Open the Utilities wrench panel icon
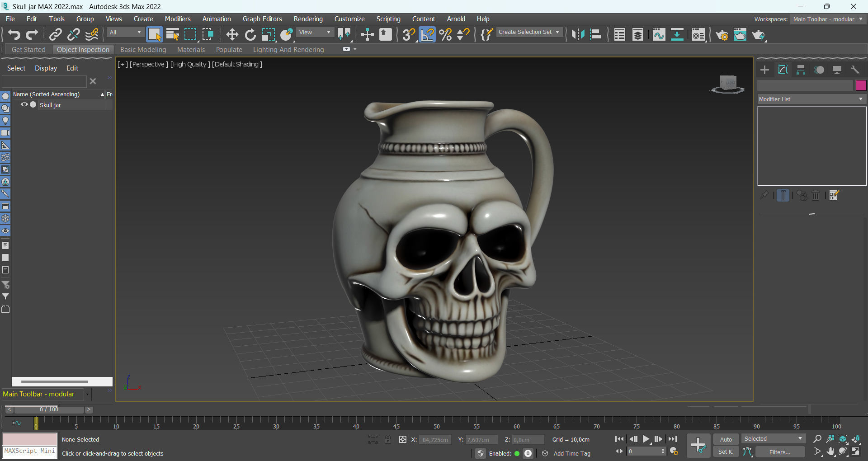 [x=854, y=70]
